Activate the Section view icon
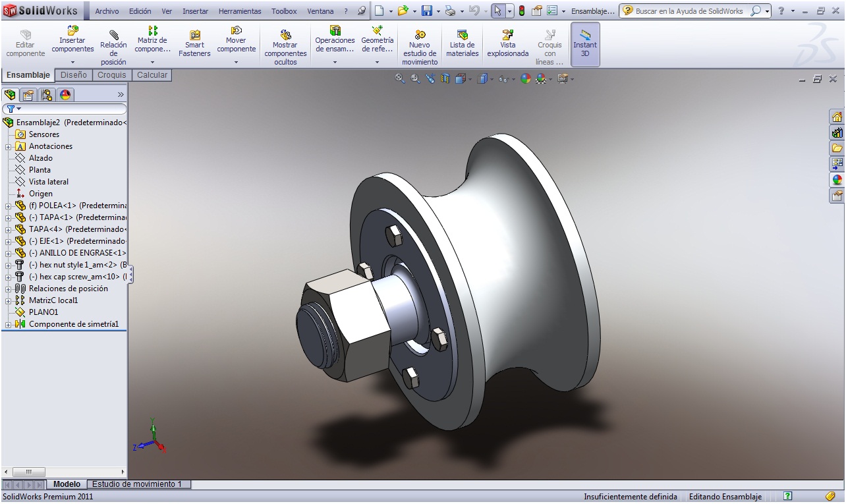The height and width of the screenshot is (504, 846). [445, 78]
